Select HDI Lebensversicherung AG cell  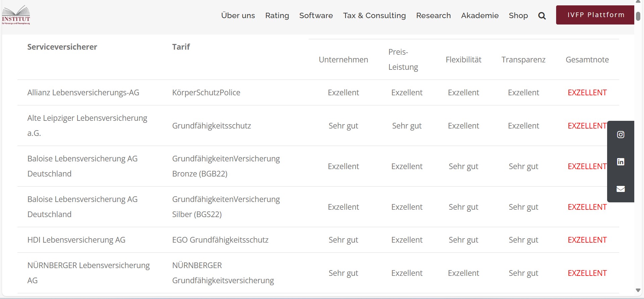click(x=76, y=240)
